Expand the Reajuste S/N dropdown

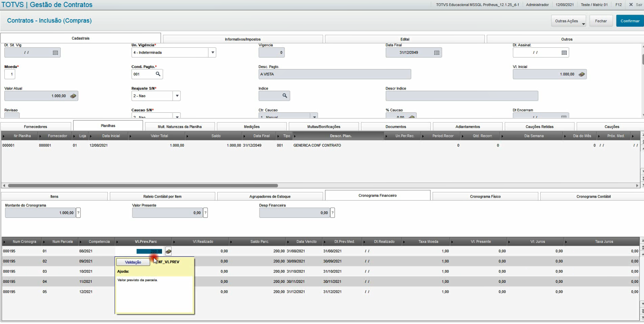pyautogui.click(x=177, y=96)
